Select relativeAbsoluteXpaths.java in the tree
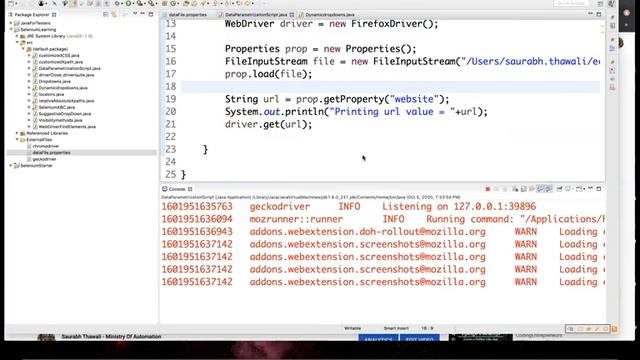The width and height of the screenshot is (640, 360). click(66, 101)
